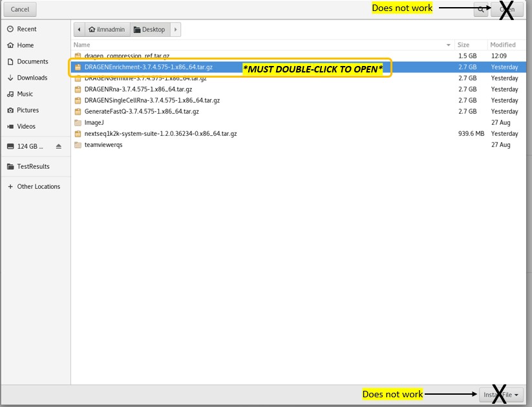This screenshot has width=532, height=407.
Task: Click the Cancel button
Action: pos(20,9)
